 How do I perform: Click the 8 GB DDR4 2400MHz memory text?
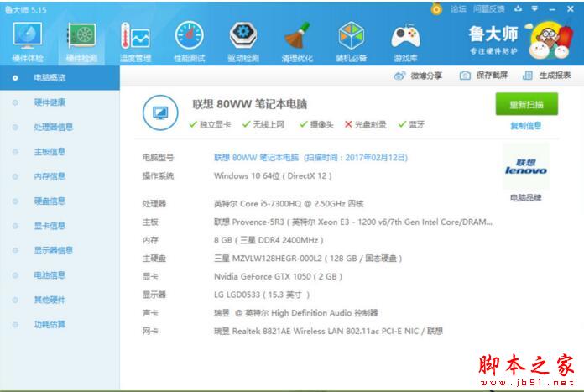269,240
